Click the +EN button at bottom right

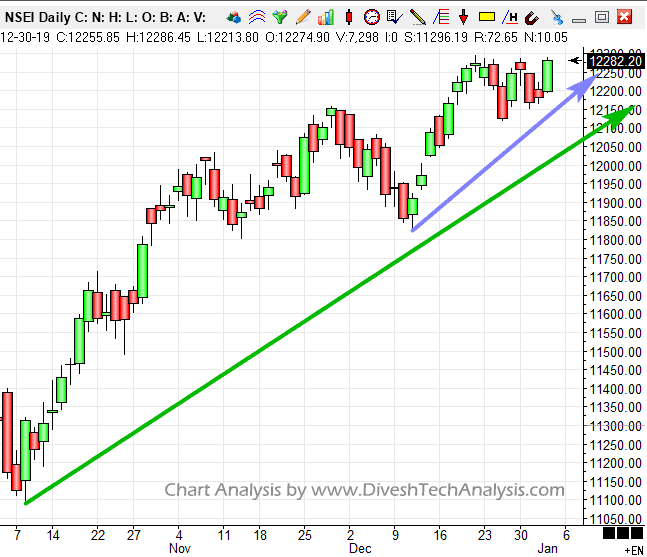[634, 549]
